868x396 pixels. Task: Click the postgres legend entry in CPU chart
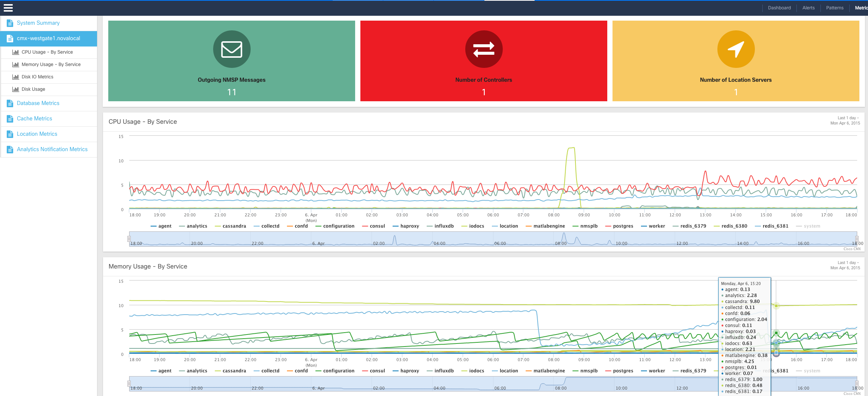point(623,226)
